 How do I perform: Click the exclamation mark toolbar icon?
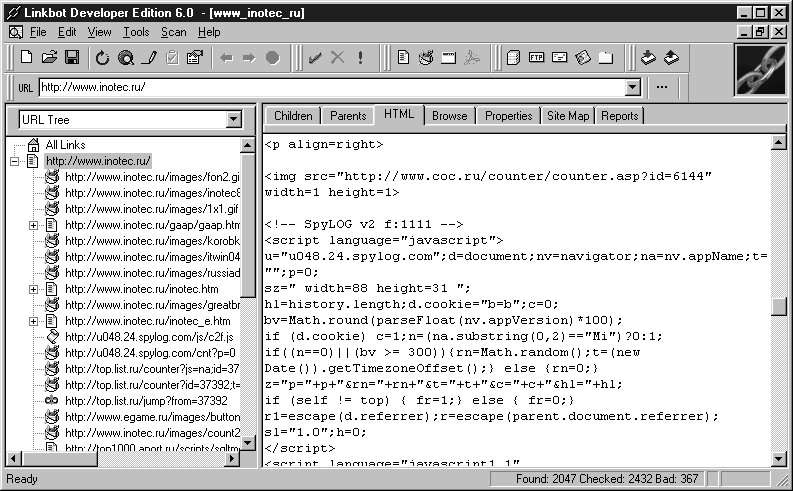360,58
